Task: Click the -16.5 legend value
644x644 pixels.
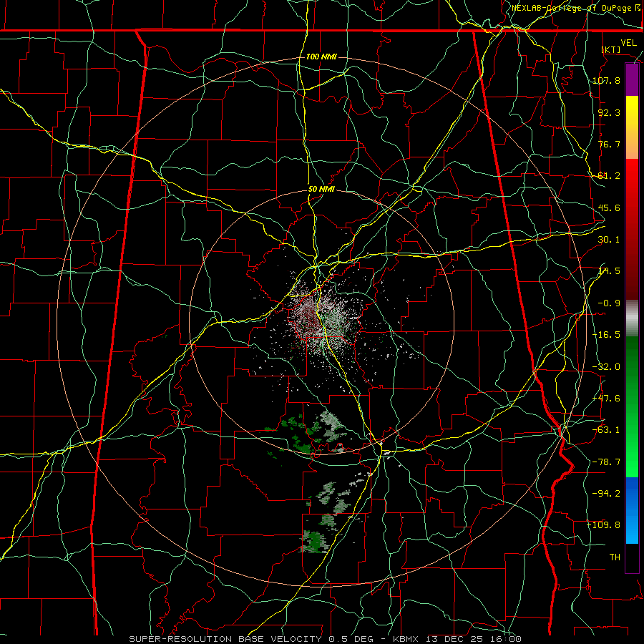Action: point(606,335)
